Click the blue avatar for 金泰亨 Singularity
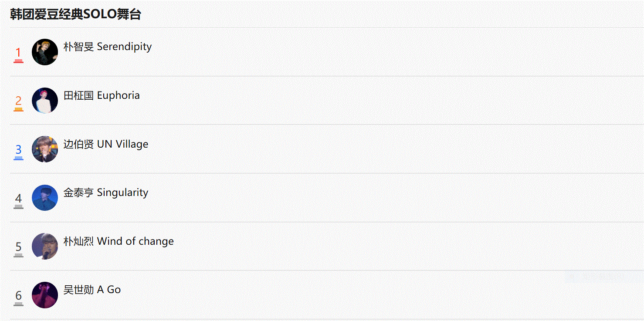644x321 pixels. click(45, 198)
